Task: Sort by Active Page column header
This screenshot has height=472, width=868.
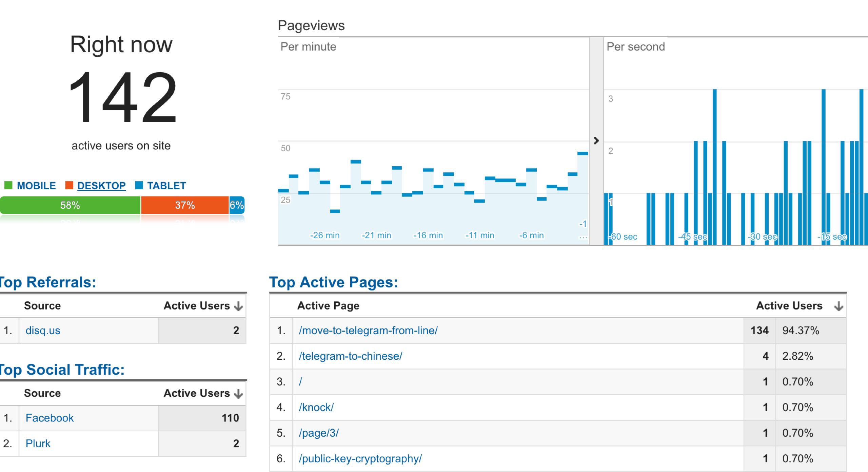Action: [328, 306]
